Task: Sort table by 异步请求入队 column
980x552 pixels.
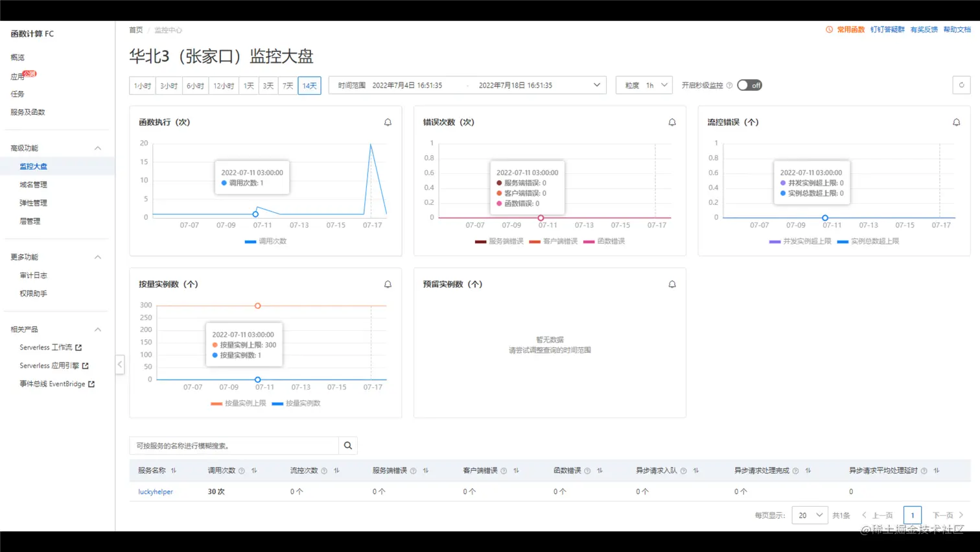Action: (695, 471)
